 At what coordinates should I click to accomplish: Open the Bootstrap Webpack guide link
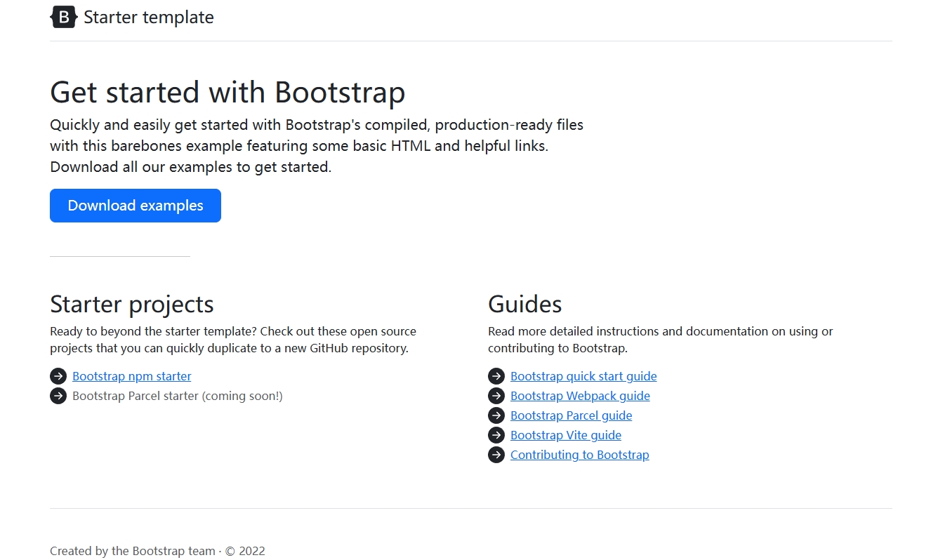tap(580, 396)
